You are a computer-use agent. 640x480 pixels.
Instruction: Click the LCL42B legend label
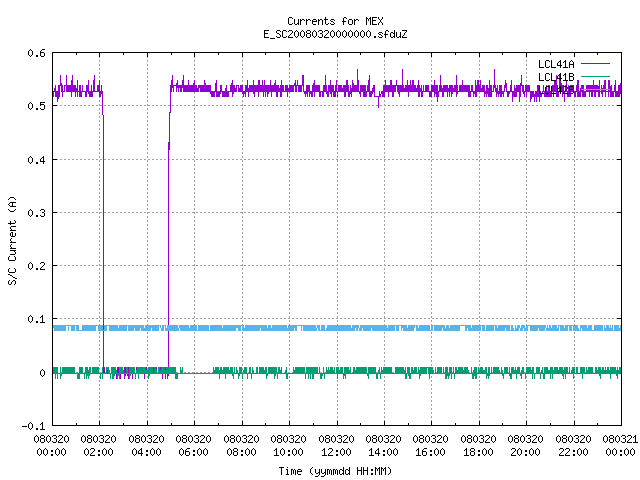[556, 90]
